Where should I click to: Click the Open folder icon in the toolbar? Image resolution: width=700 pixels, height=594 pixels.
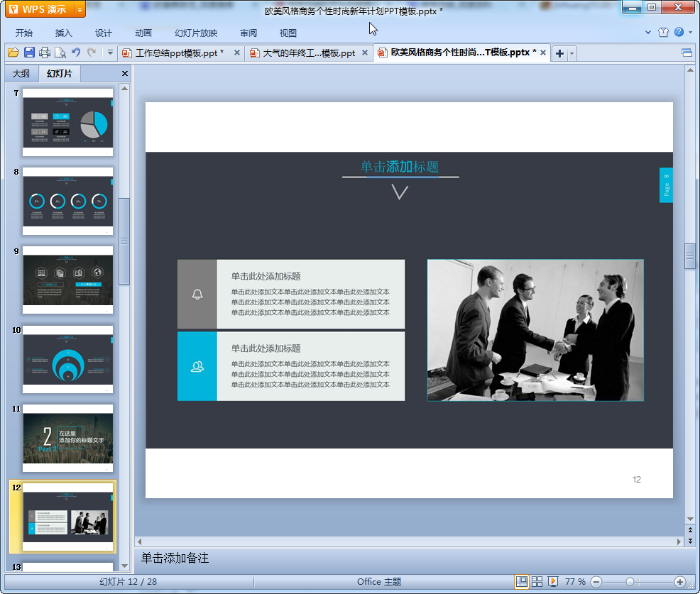tap(13, 53)
